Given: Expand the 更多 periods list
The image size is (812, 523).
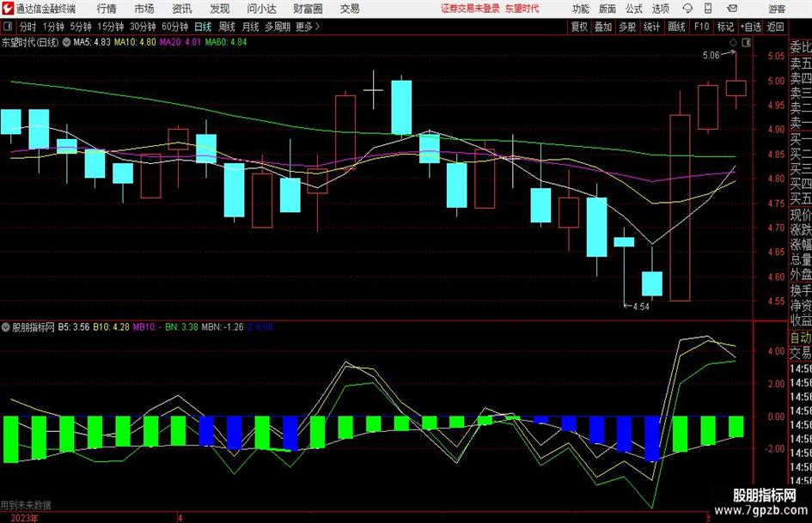Looking at the screenshot, I should coord(308,27).
